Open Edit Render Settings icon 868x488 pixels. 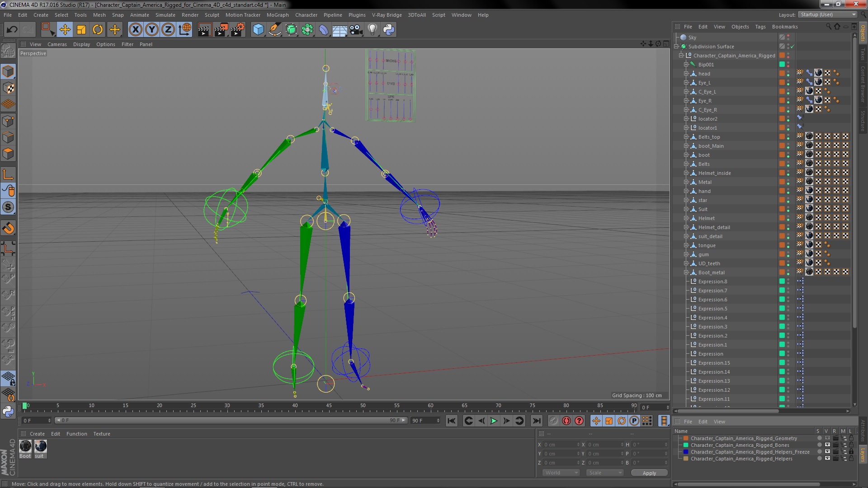point(238,30)
